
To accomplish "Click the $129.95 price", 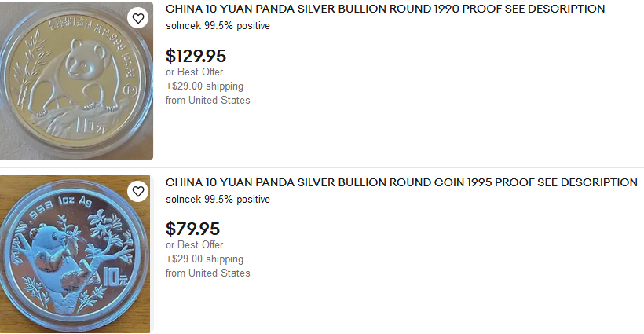I will tap(196, 56).
